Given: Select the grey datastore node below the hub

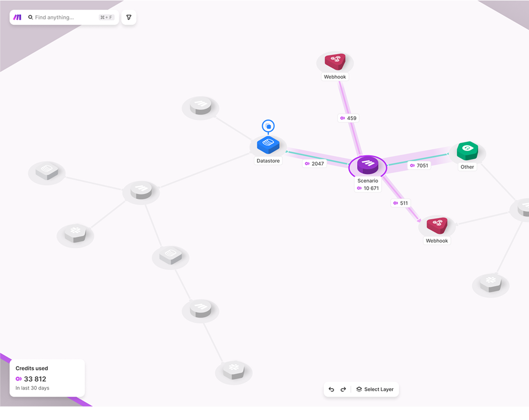Looking at the screenshot, I should coord(170,256).
